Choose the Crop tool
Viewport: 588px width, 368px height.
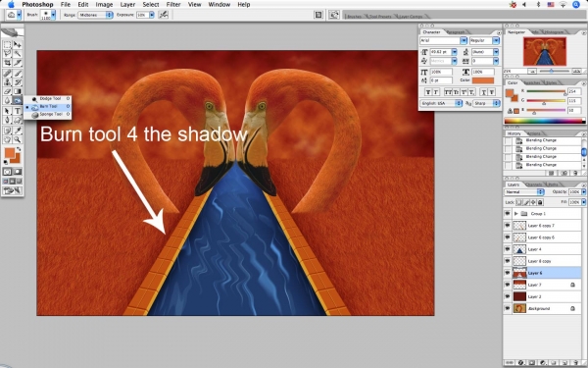pyautogui.click(x=7, y=63)
